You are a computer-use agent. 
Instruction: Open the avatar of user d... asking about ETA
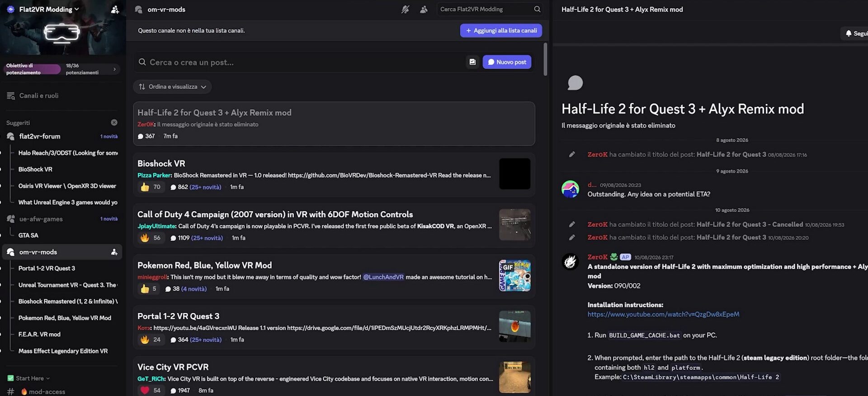coord(570,190)
